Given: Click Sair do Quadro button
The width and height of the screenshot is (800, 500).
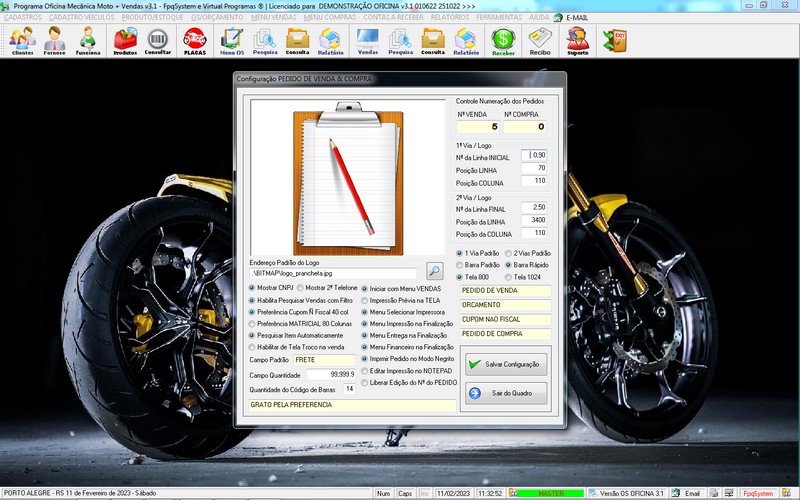Looking at the screenshot, I should pos(505,393).
